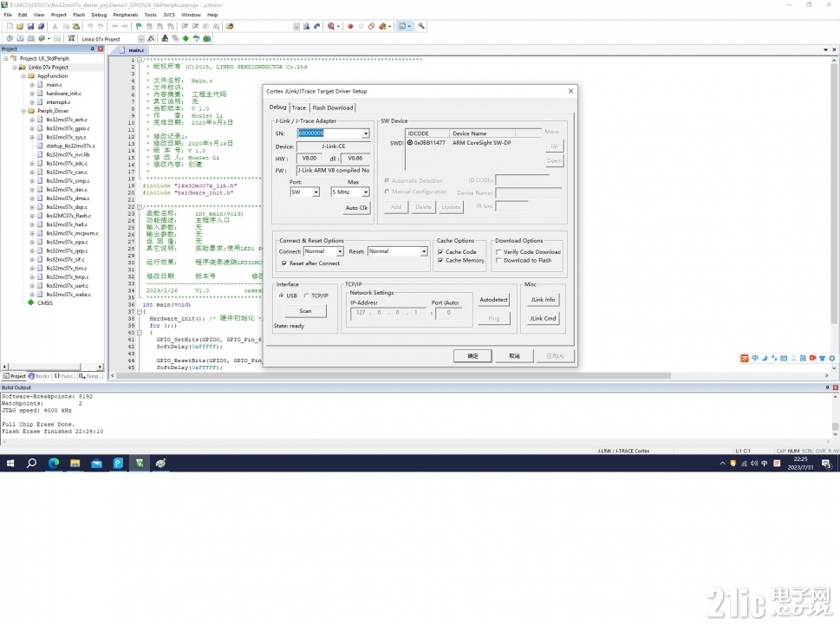Collapse the AppFunction group in project tree
Screen dimensions: 840x624
click(x=23, y=76)
